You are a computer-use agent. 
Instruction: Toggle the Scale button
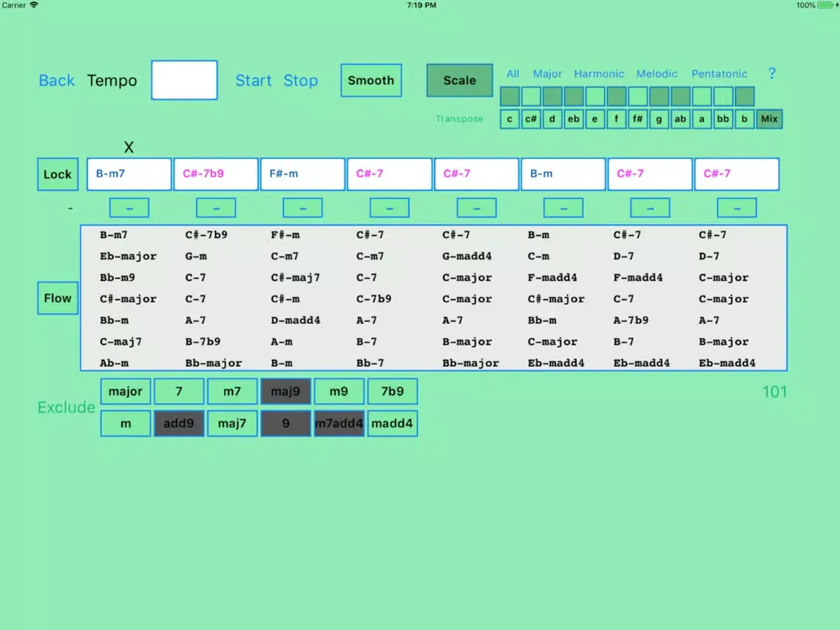(x=460, y=81)
